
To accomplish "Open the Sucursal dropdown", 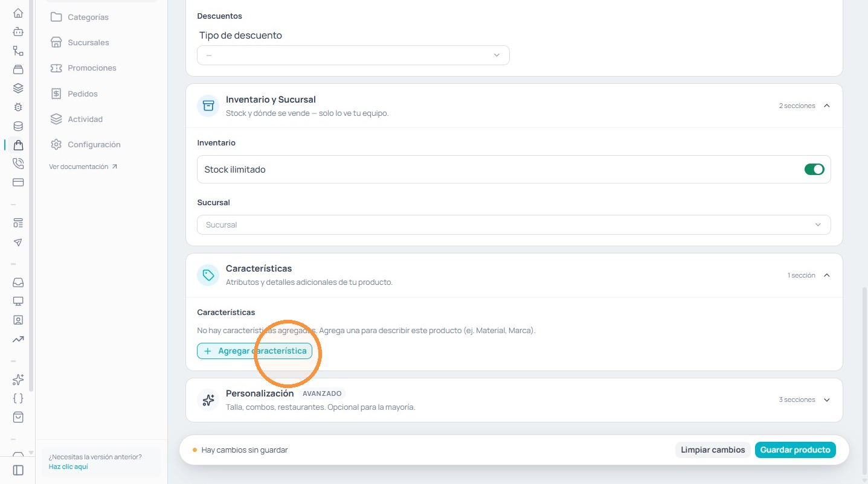I will 514,224.
